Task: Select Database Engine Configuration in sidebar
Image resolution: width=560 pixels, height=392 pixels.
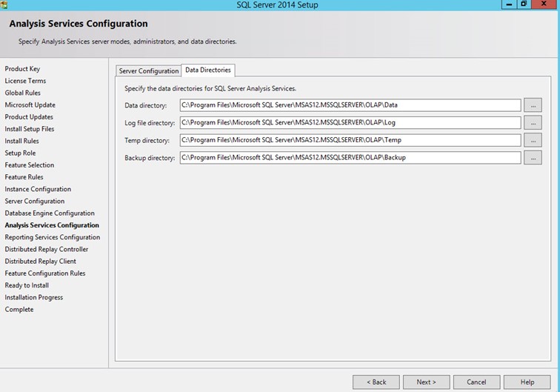Action: click(50, 213)
